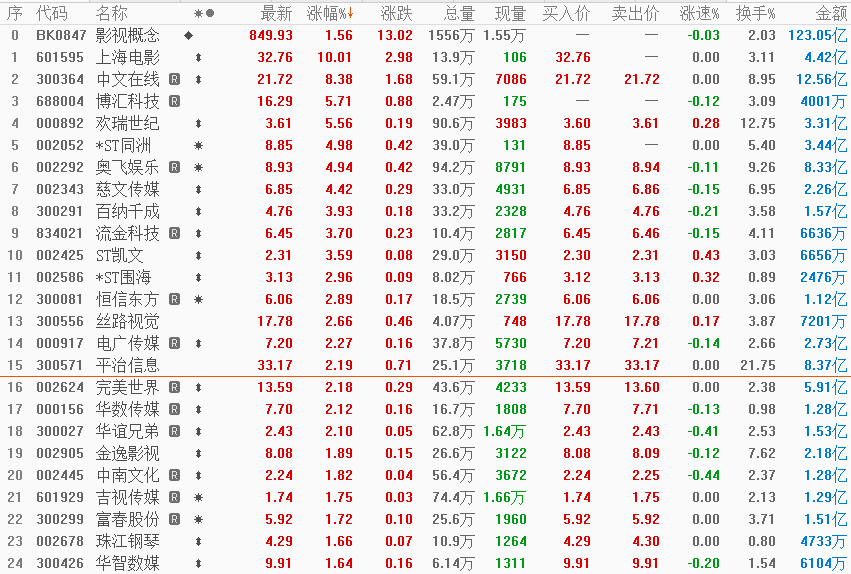Click stock code 601595
The width and height of the screenshot is (851, 574).
[x=60, y=58]
